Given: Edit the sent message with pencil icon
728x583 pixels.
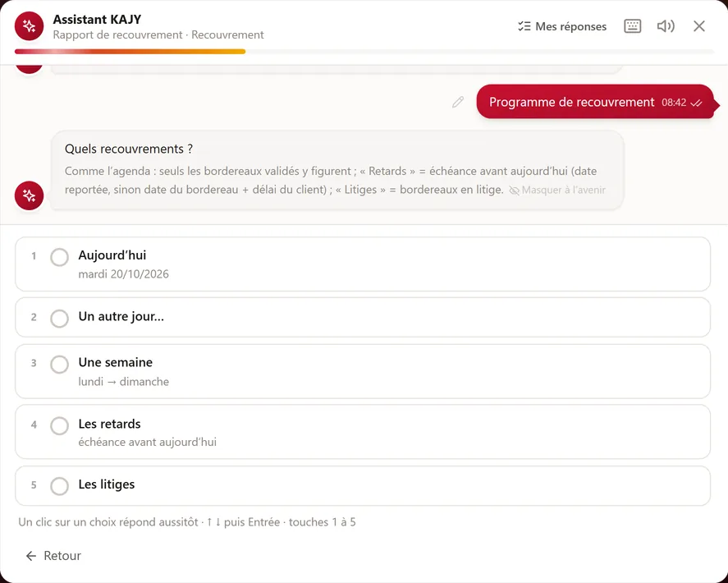Looking at the screenshot, I should click(458, 102).
